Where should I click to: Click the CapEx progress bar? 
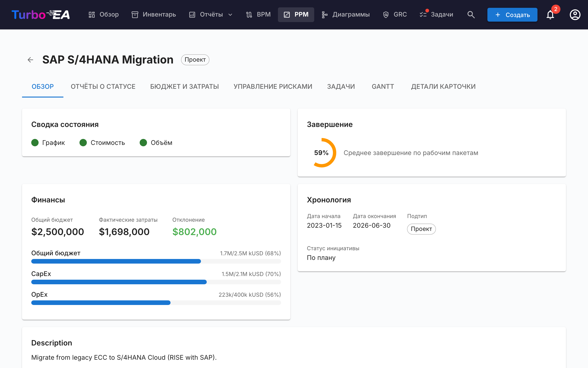pos(156,282)
